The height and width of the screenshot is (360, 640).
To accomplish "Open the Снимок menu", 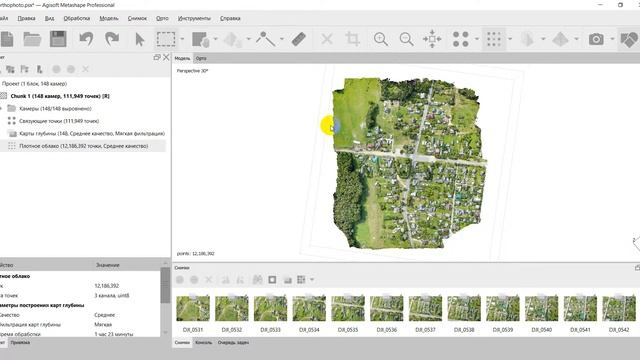I will click(137, 18).
